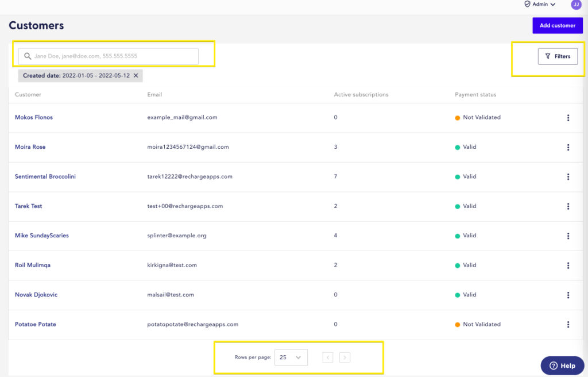Open actions menu for Mike SundayScaries
Viewport: 588px width, 377px height.
pyautogui.click(x=568, y=236)
